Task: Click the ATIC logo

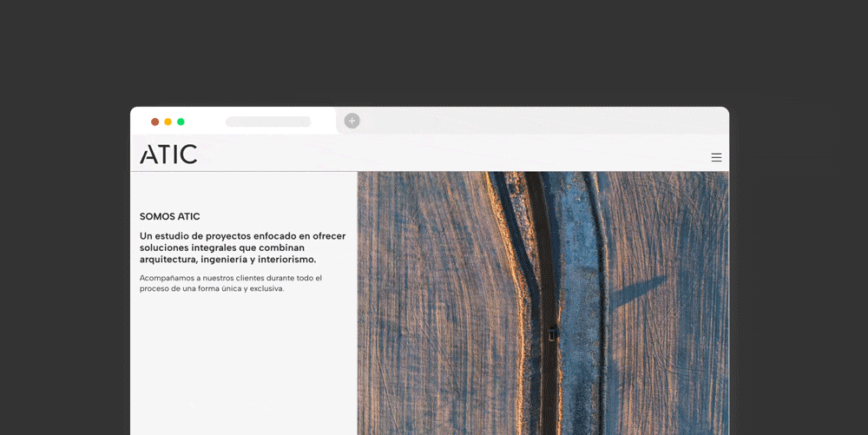Action: [168, 155]
